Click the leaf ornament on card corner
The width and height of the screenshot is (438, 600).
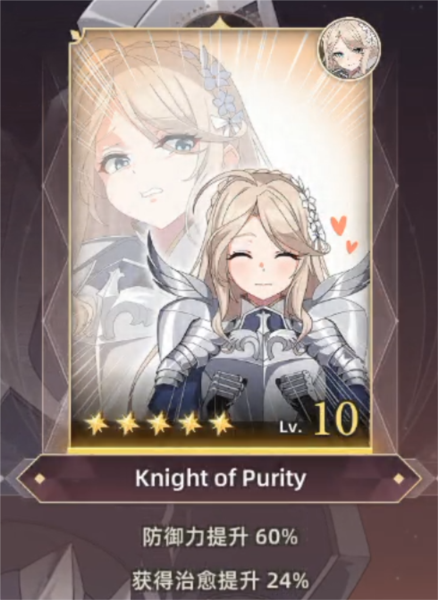(x=75, y=36)
